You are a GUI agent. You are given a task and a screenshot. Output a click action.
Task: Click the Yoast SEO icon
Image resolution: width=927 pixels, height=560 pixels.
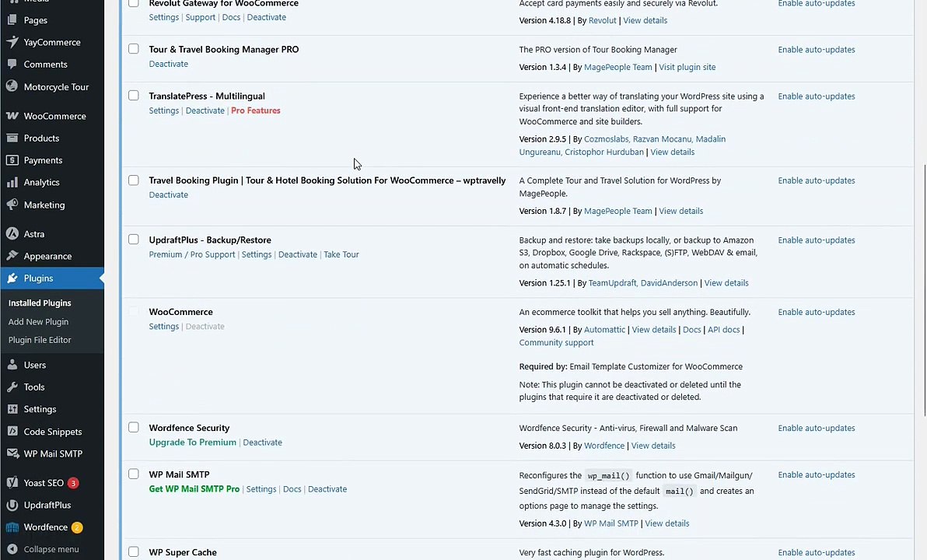point(12,482)
